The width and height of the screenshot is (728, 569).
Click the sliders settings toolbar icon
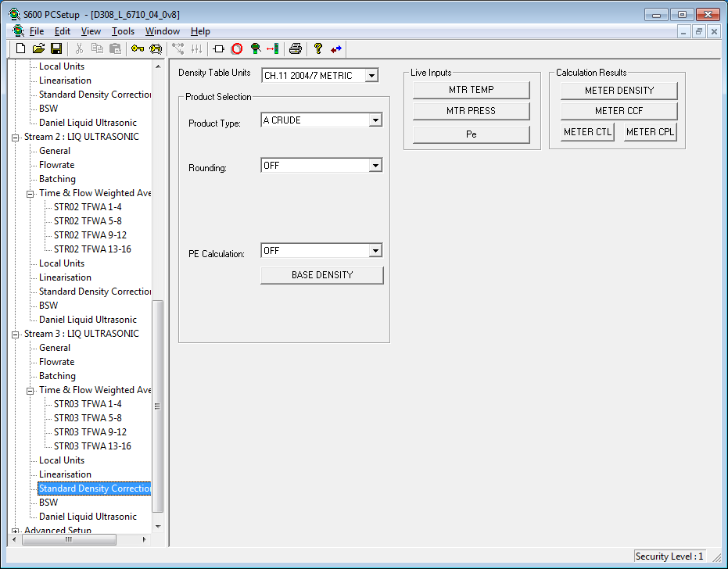point(196,48)
